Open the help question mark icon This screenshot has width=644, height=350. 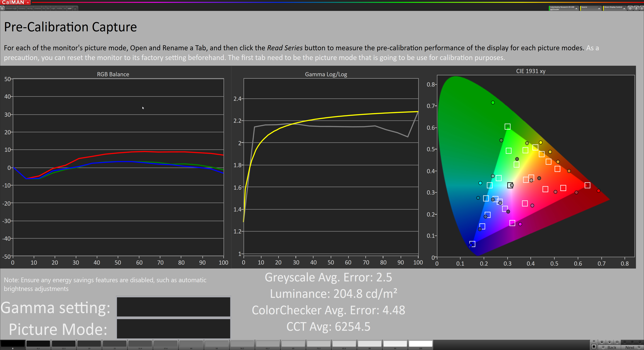click(x=636, y=8)
